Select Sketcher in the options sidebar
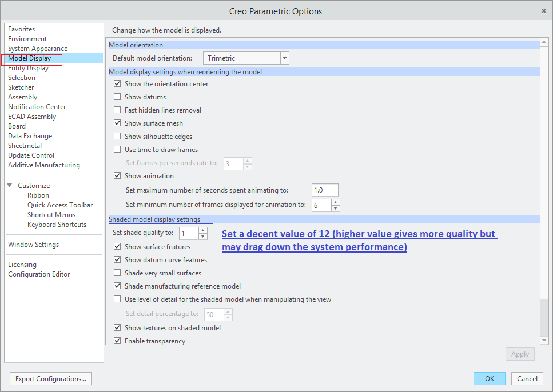This screenshot has width=553, height=392. (x=21, y=87)
